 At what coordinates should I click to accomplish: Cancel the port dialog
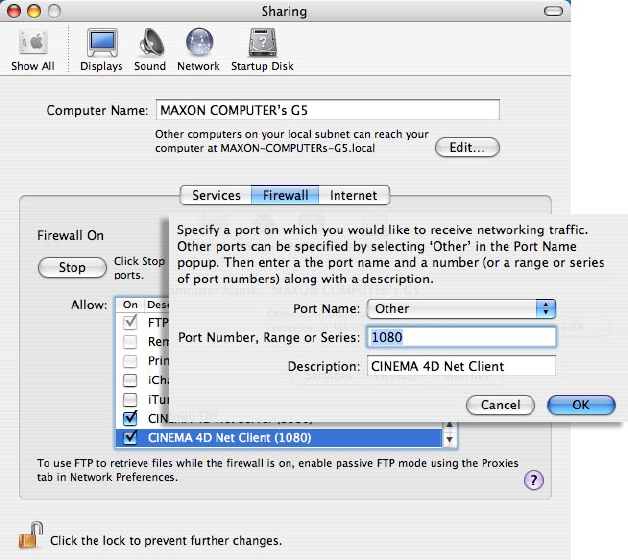[x=500, y=405]
